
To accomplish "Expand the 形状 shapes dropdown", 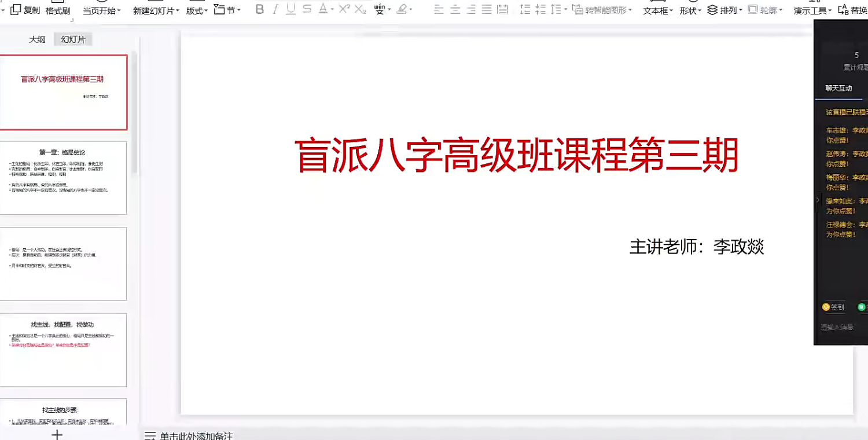I will (x=689, y=10).
